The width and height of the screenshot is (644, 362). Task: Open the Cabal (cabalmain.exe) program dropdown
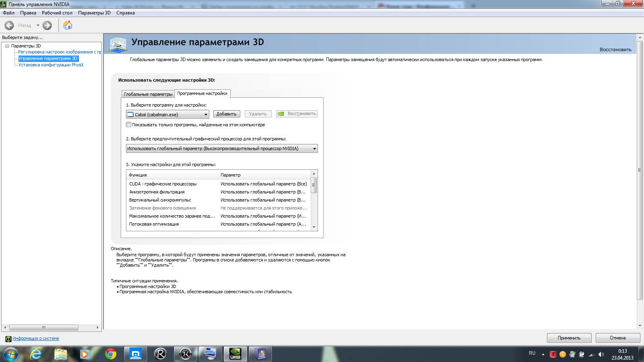point(167,115)
